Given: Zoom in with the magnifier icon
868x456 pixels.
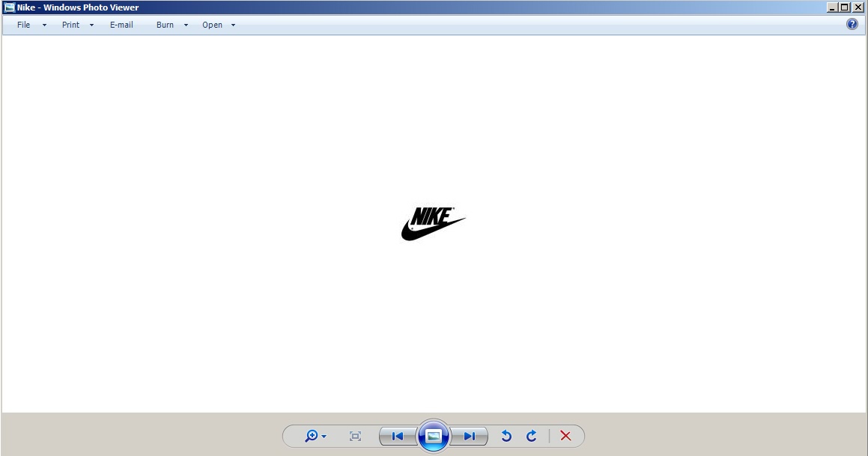Looking at the screenshot, I should click(311, 437).
